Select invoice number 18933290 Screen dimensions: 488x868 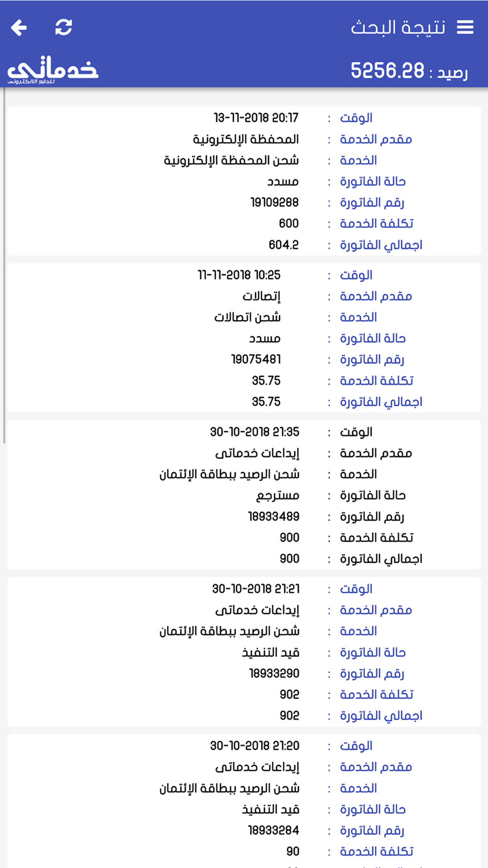tap(274, 674)
